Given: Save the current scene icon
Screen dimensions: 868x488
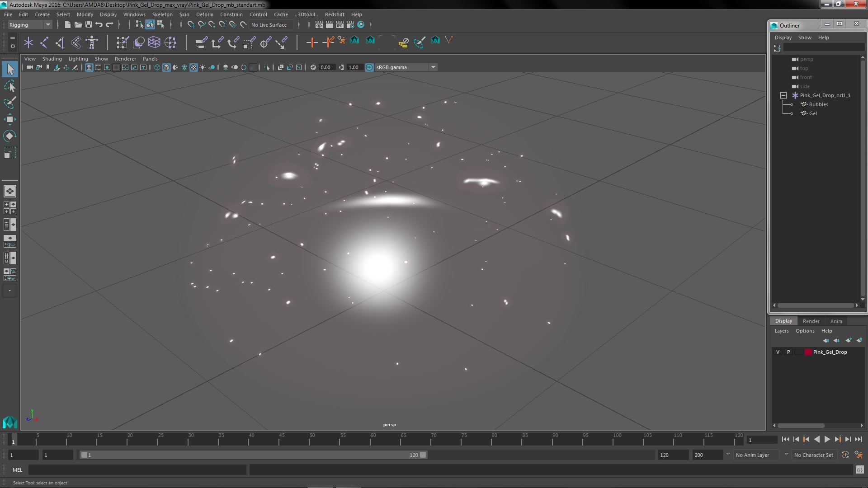Looking at the screenshot, I should [x=89, y=25].
